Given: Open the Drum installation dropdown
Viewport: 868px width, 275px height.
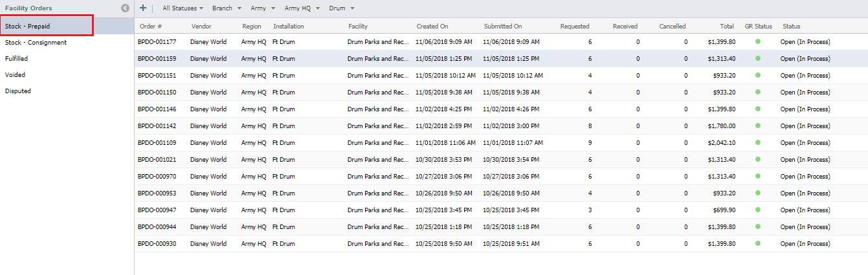Looking at the screenshot, I should click(x=341, y=8).
